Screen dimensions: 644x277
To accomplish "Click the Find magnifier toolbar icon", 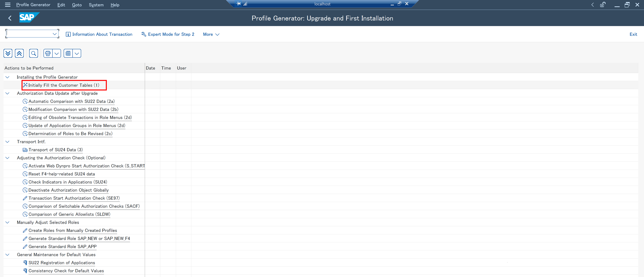I will [34, 53].
